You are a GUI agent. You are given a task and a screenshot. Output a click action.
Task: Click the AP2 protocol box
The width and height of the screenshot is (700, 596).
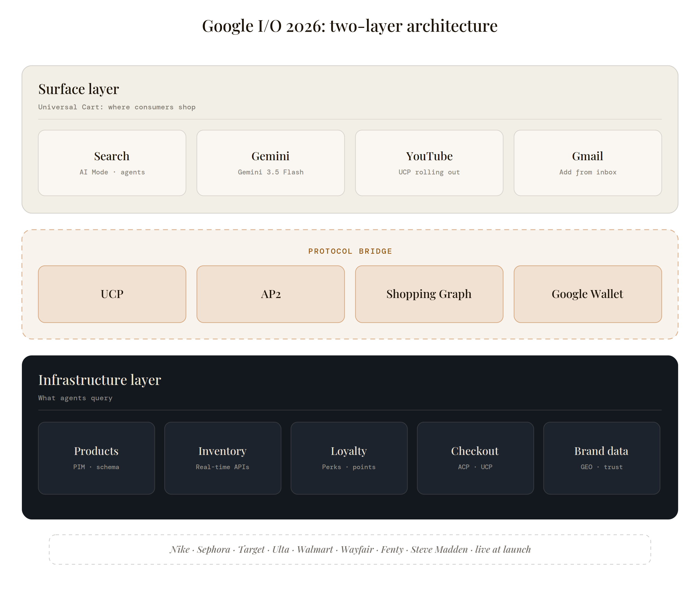(x=271, y=294)
